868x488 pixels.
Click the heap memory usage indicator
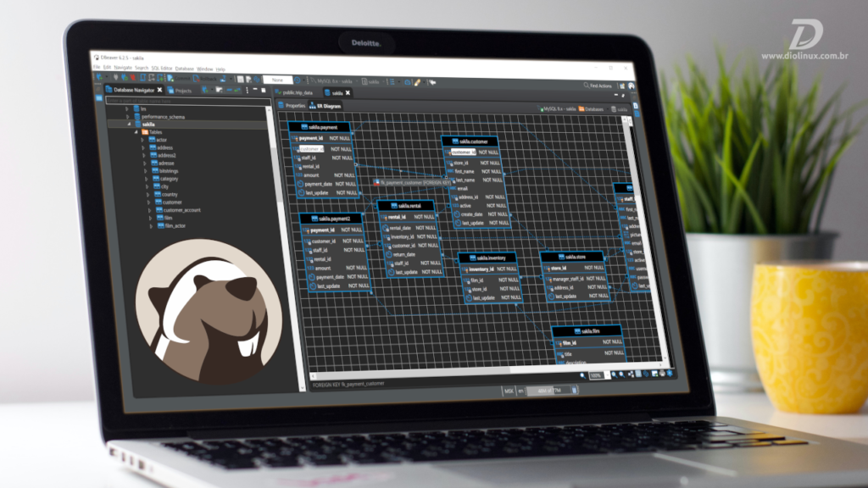tap(548, 390)
